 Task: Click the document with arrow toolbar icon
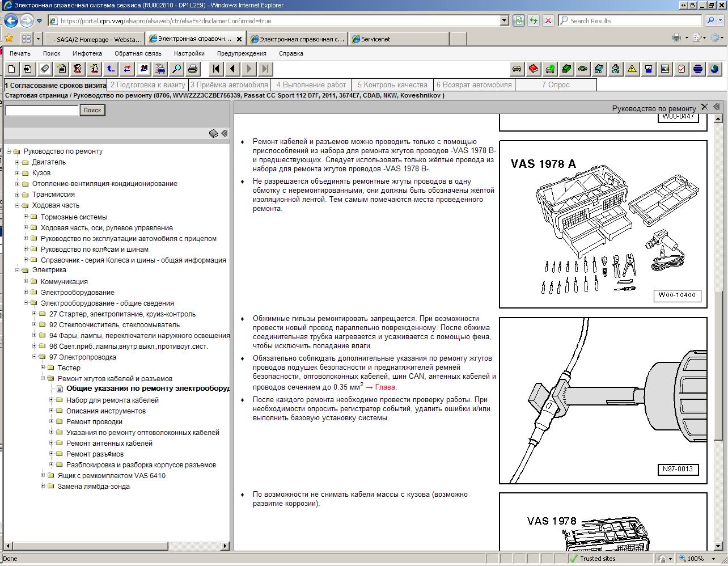28,69
